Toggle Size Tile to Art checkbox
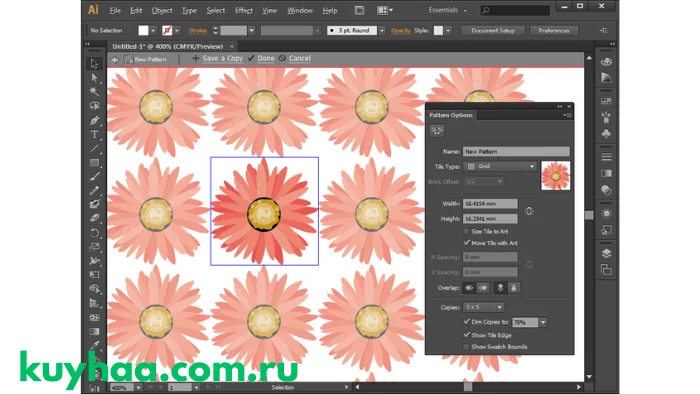700x394 pixels. [x=466, y=232]
